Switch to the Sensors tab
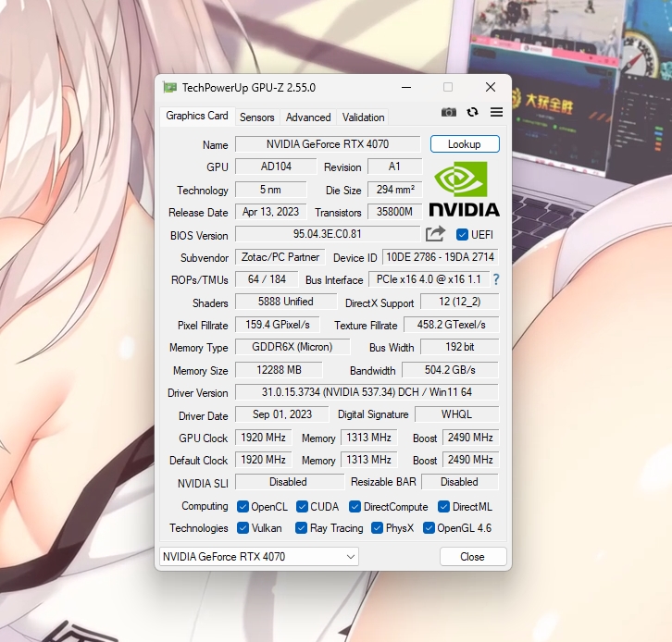 pos(257,117)
